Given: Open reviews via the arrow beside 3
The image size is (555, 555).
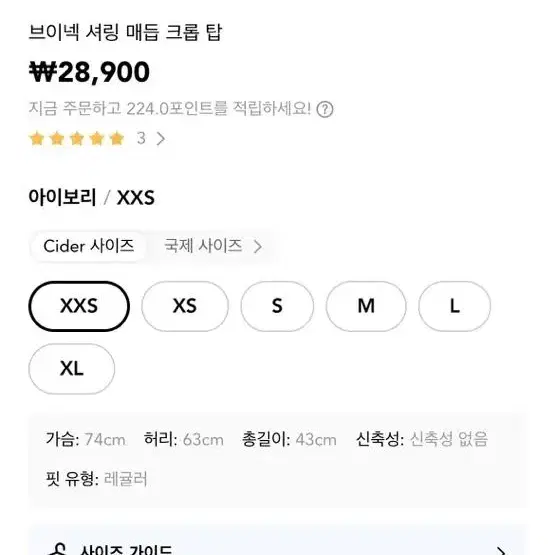Looking at the screenshot, I should pos(161,138).
